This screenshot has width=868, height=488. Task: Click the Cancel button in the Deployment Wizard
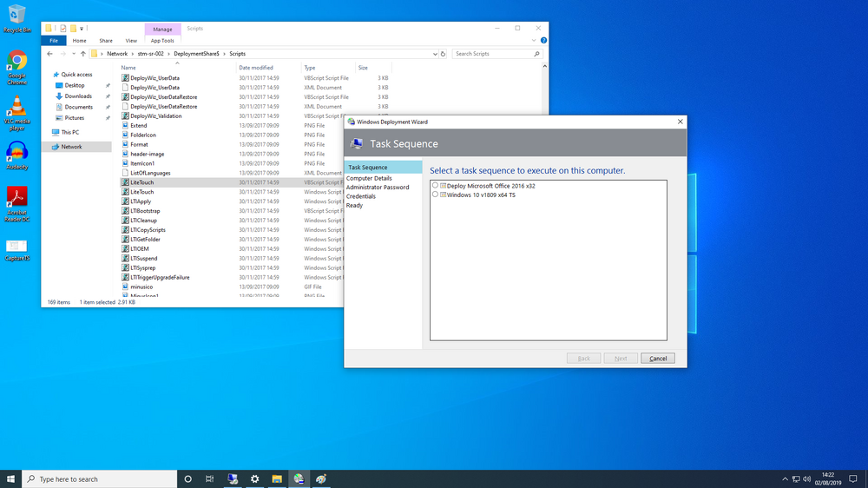[658, 359]
